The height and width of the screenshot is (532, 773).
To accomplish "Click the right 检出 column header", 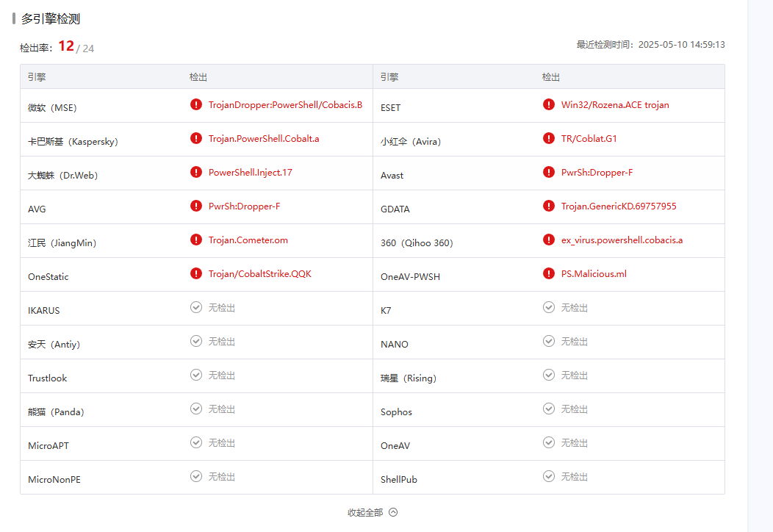I will point(550,77).
